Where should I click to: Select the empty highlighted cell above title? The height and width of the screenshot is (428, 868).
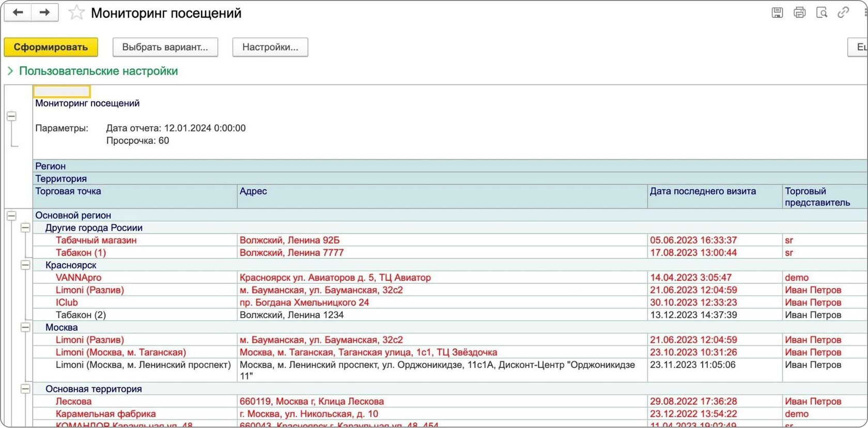pos(61,91)
